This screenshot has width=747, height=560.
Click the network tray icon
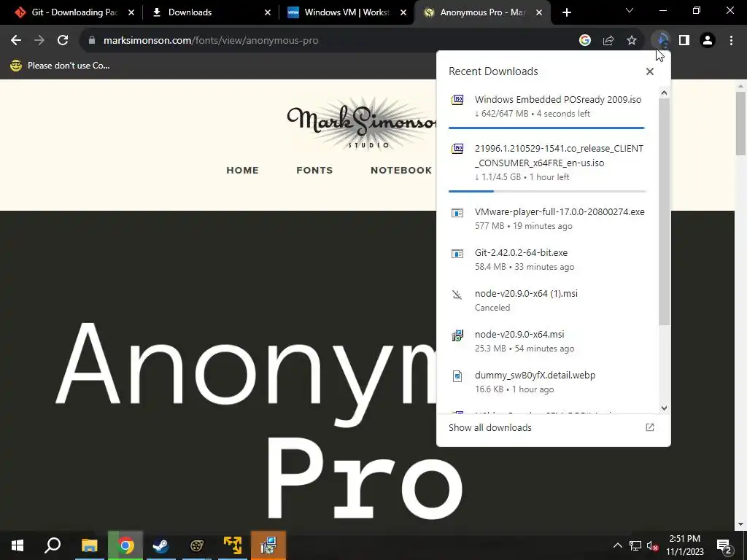635,545
